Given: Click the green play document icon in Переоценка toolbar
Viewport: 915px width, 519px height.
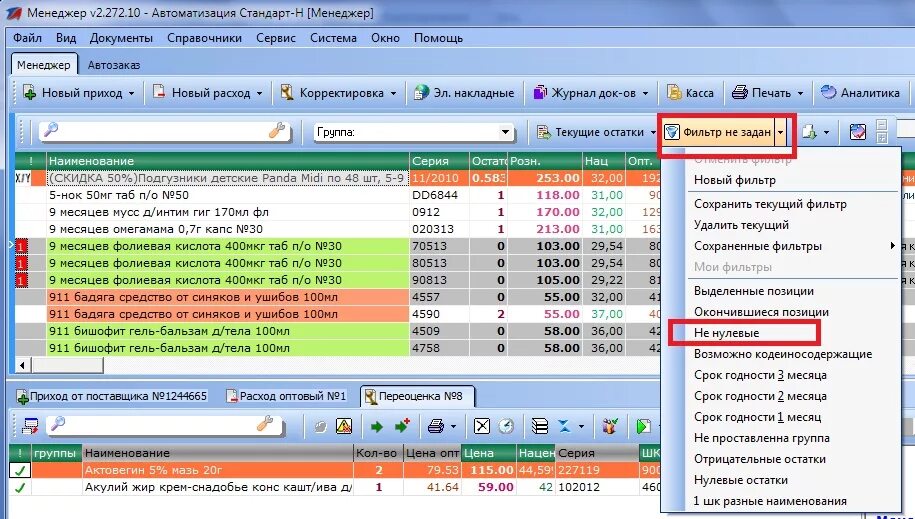Looking at the screenshot, I should point(643,426).
